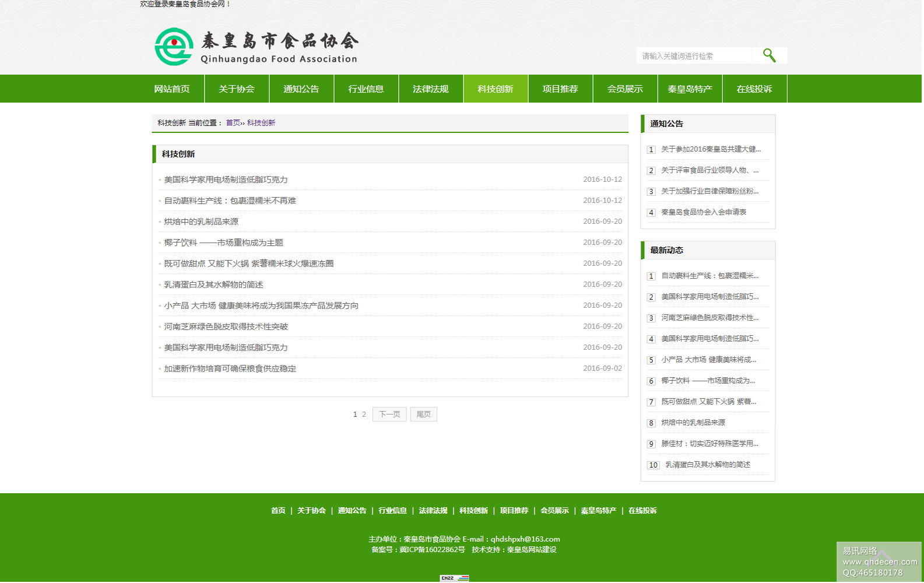Open the 通知公告 nav tab
924x583 pixels.
(x=301, y=89)
